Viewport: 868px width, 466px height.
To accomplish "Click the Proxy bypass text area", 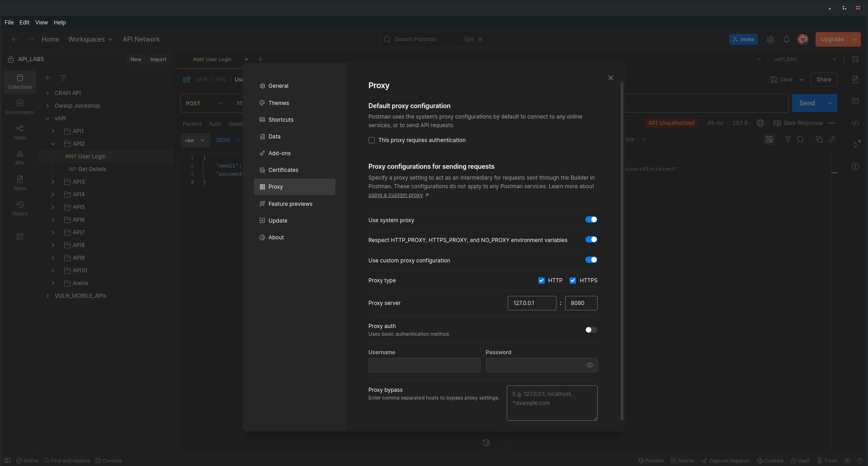I will click(552, 403).
